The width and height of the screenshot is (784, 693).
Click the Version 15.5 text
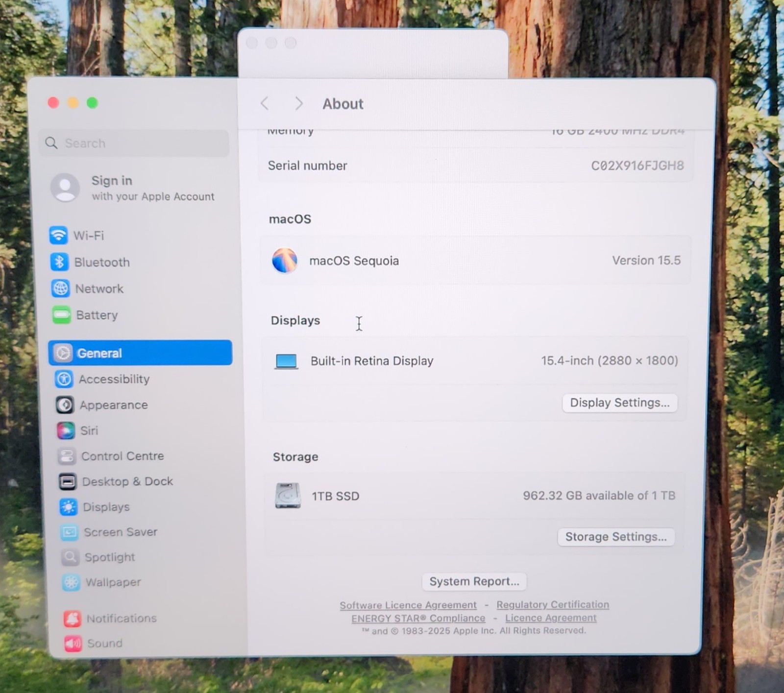tap(646, 260)
